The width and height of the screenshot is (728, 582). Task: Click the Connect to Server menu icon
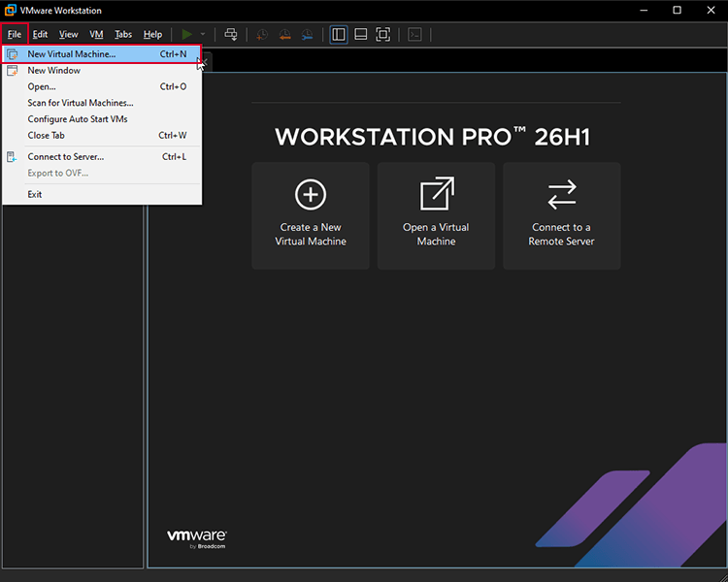coord(12,157)
